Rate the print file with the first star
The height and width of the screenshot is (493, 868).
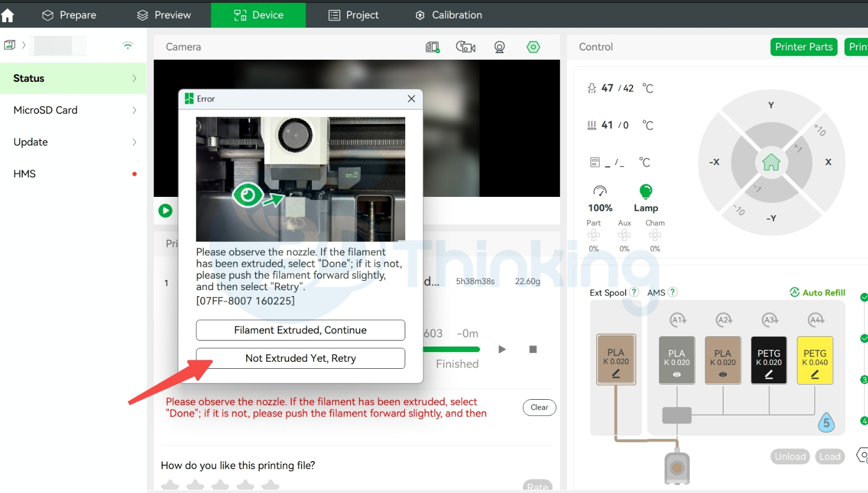pyautogui.click(x=170, y=485)
